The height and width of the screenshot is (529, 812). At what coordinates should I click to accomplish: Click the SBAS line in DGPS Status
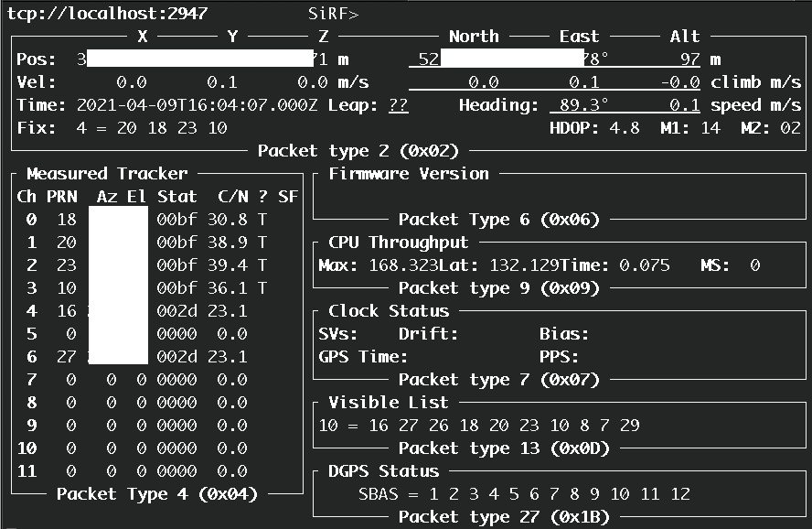click(524, 494)
